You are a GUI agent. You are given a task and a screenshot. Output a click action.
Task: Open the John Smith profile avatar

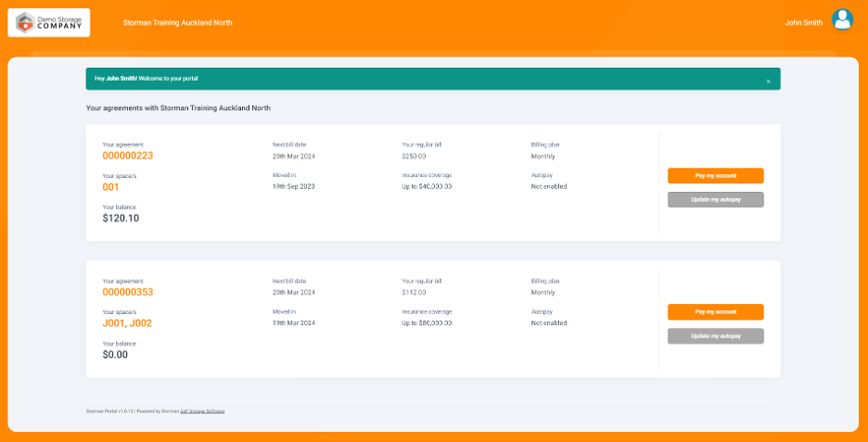[x=843, y=19]
